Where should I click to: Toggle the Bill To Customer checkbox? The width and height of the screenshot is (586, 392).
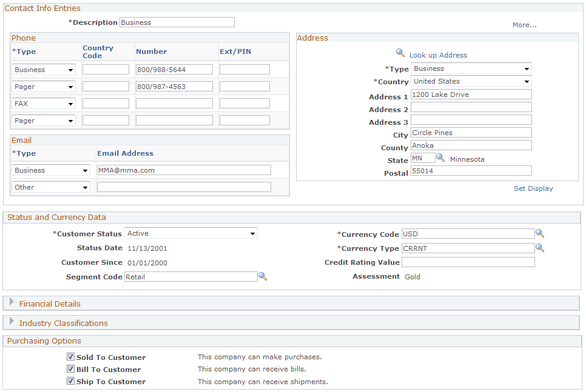(x=71, y=369)
